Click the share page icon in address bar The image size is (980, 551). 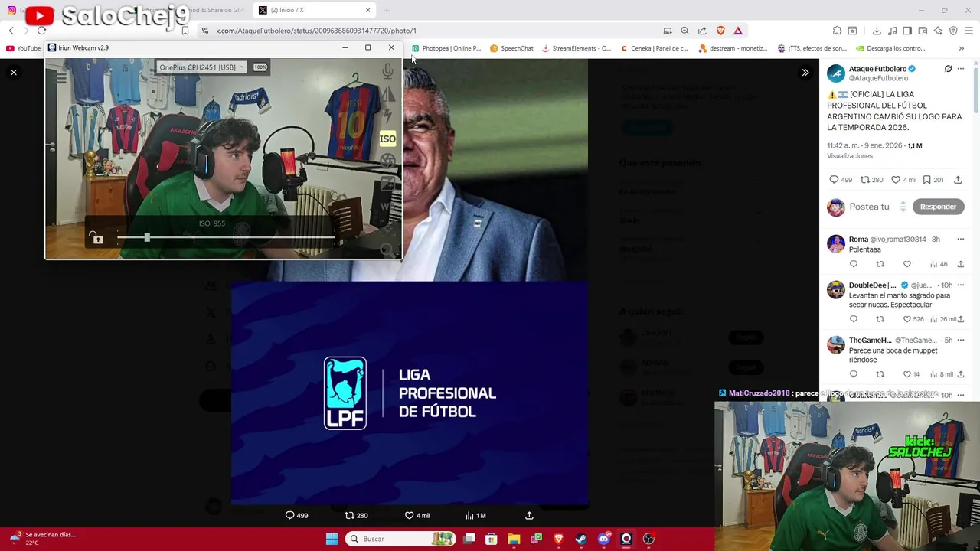point(702,31)
